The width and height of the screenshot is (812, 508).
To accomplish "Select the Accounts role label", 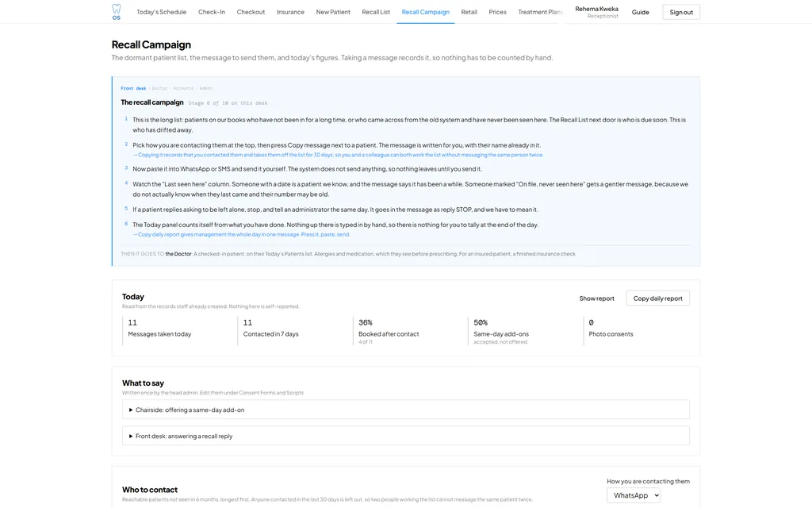I will click(183, 89).
